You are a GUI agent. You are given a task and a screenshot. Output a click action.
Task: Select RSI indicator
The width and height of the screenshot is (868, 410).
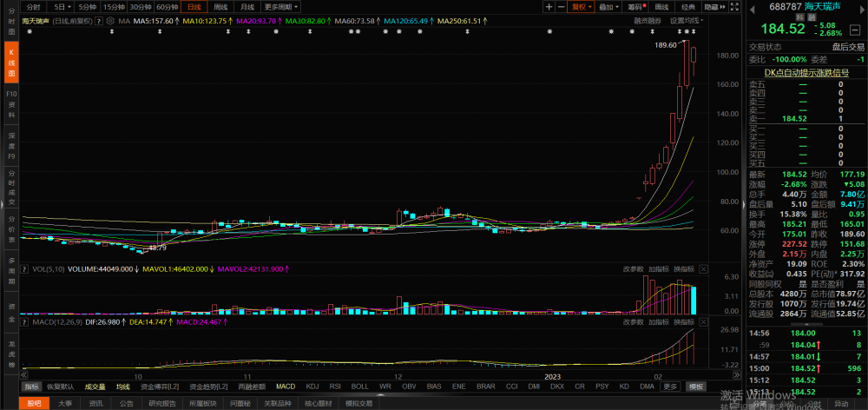pyautogui.click(x=335, y=387)
